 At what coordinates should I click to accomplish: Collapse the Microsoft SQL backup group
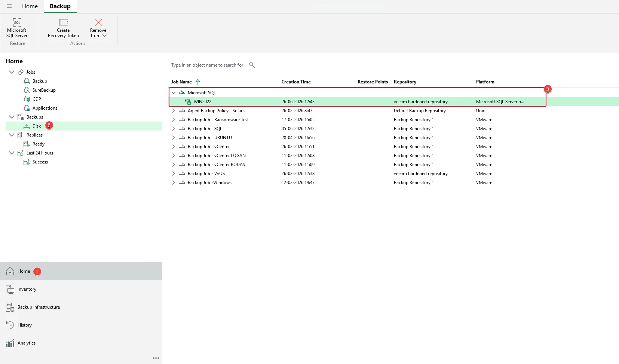[x=174, y=93]
